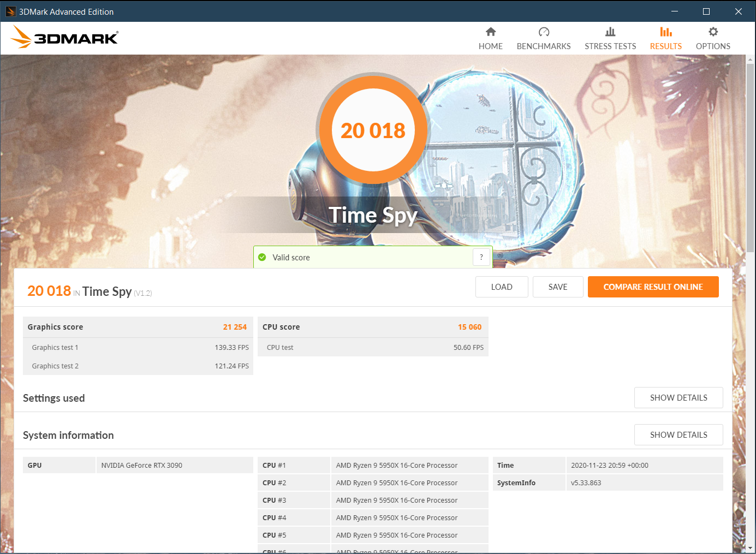Click the LOAD button

(x=501, y=287)
